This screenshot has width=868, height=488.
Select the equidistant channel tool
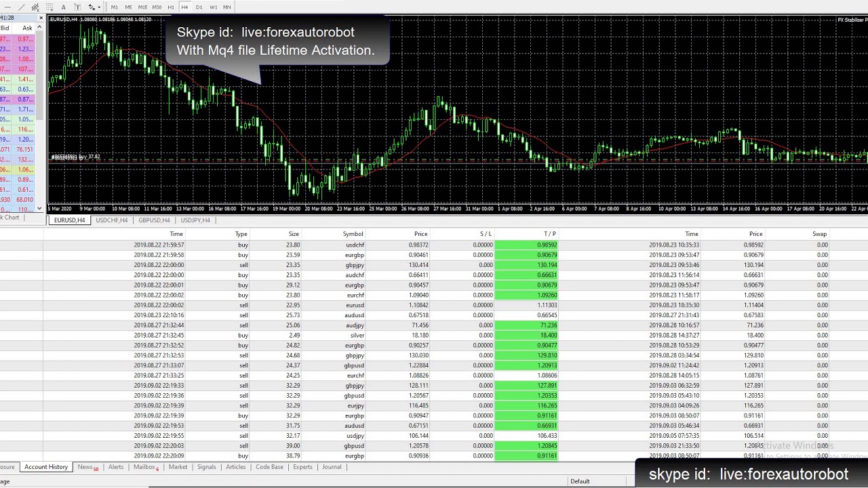click(x=35, y=7)
